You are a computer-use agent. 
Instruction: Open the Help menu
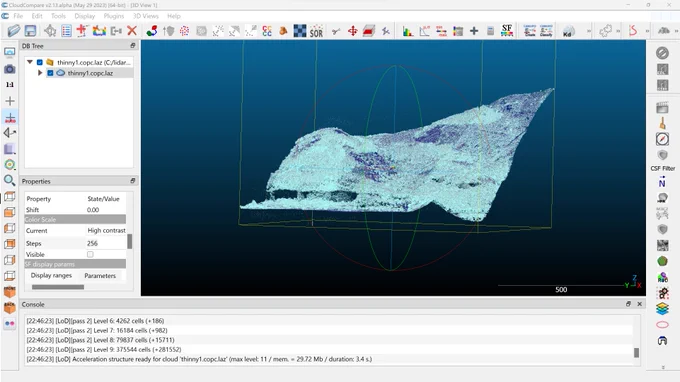point(174,16)
